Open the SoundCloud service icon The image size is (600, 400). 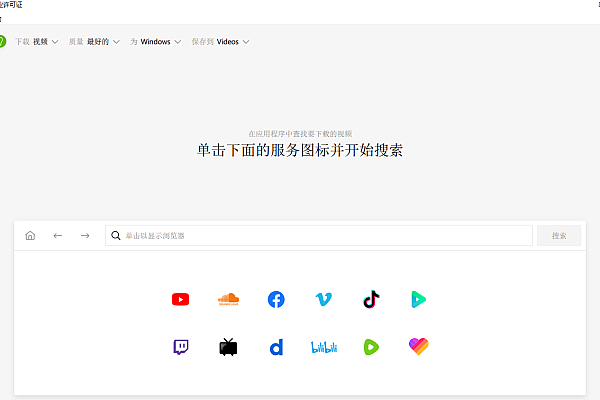pos(228,299)
